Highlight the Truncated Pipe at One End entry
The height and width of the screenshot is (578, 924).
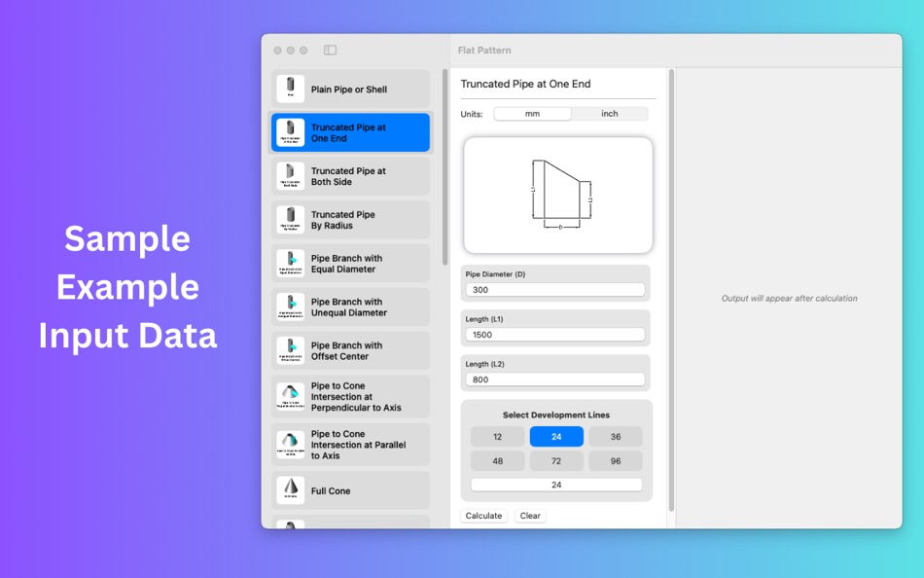click(350, 132)
